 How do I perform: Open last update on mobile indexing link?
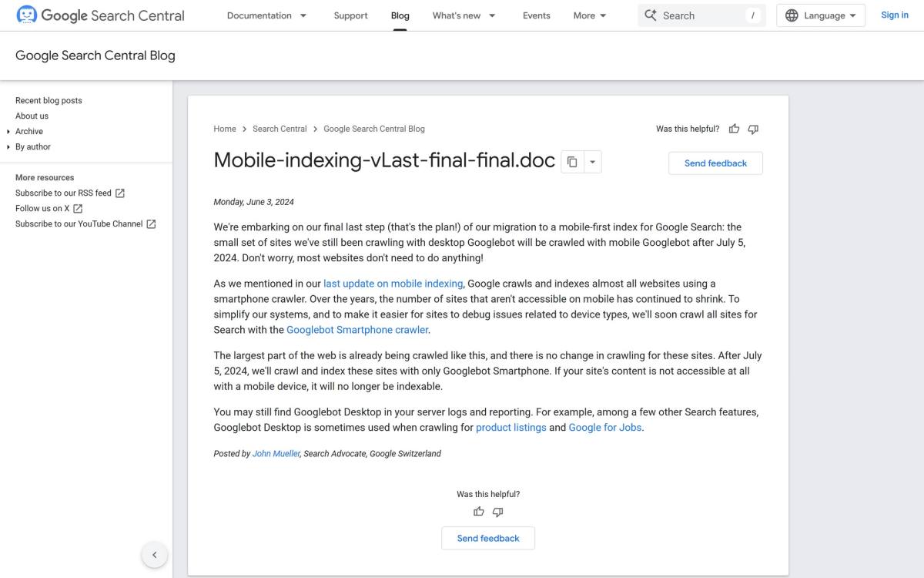pyautogui.click(x=393, y=284)
